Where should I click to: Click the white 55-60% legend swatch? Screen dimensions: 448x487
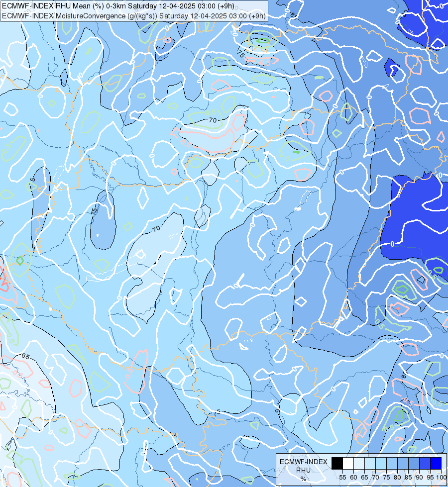point(348,463)
